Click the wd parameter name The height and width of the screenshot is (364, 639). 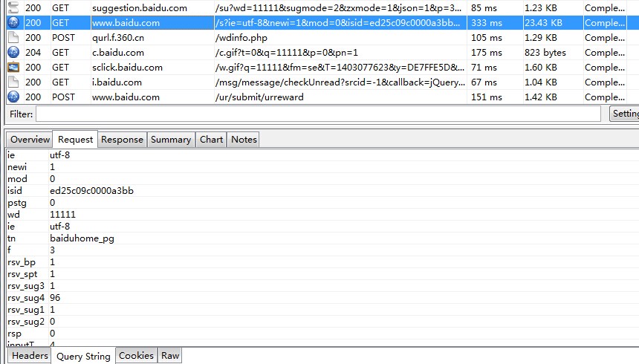13,215
